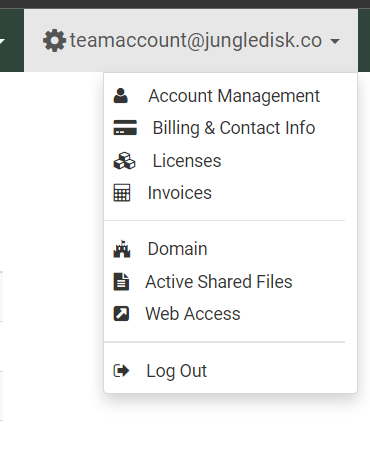This screenshot has height=466, width=370.
Task: Click the castle icon next to Domain
Action: pos(122,249)
